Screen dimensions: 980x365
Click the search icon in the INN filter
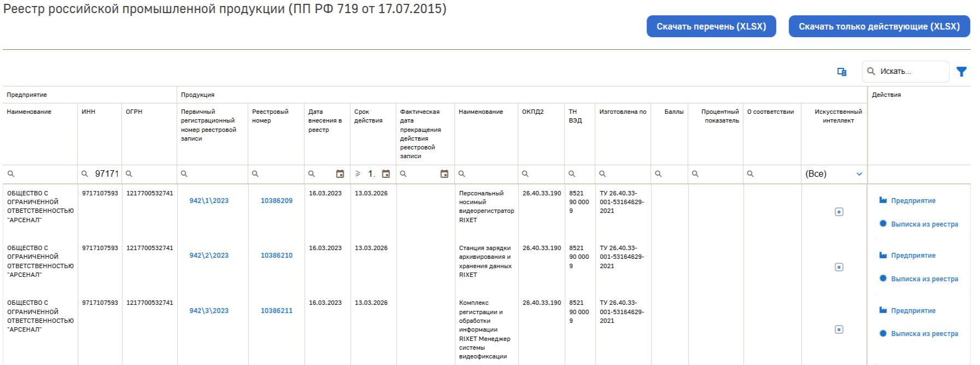click(x=85, y=174)
